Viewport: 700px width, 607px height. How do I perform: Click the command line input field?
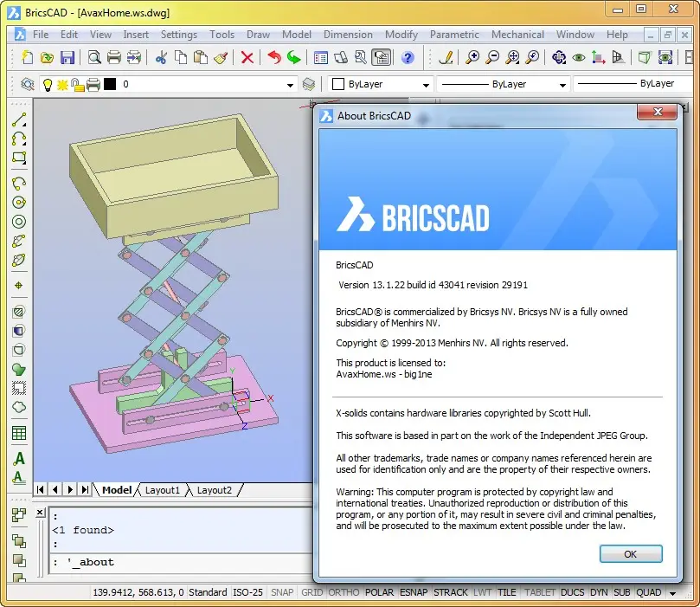tap(183, 562)
